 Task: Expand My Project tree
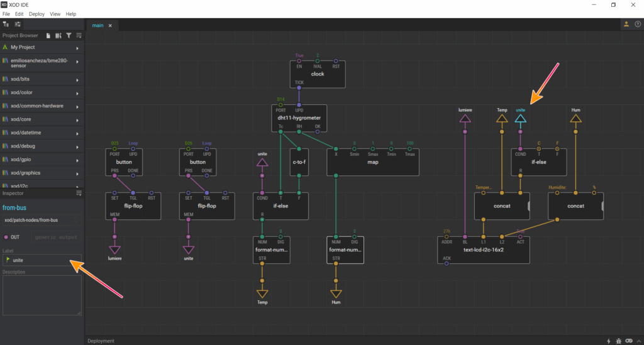[x=77, y=48]
